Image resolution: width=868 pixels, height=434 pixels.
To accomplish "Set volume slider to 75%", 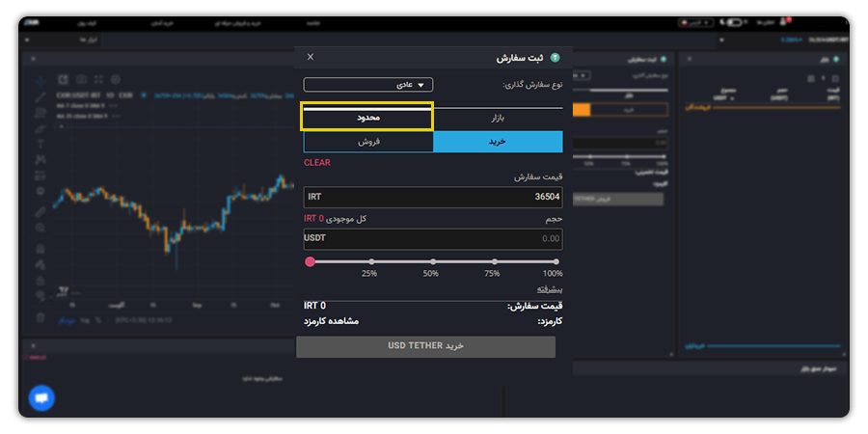I will click(495, 261).
